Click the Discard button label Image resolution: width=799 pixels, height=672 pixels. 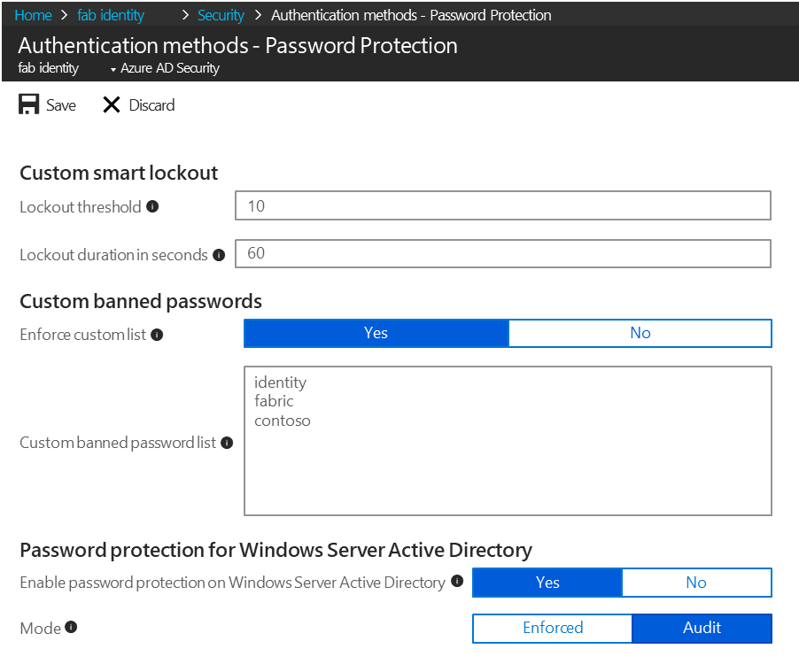[151, 105]
